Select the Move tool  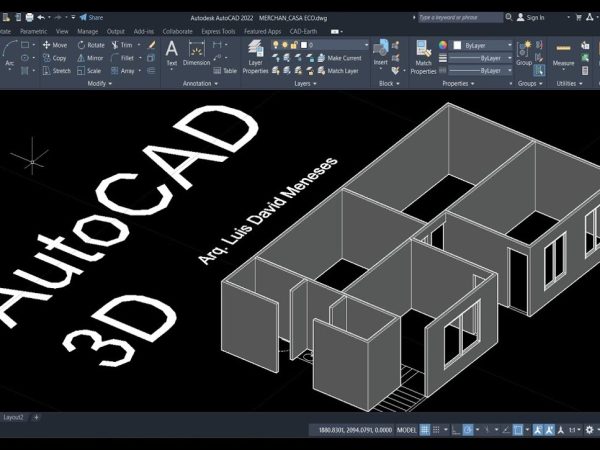coord(54,45)
